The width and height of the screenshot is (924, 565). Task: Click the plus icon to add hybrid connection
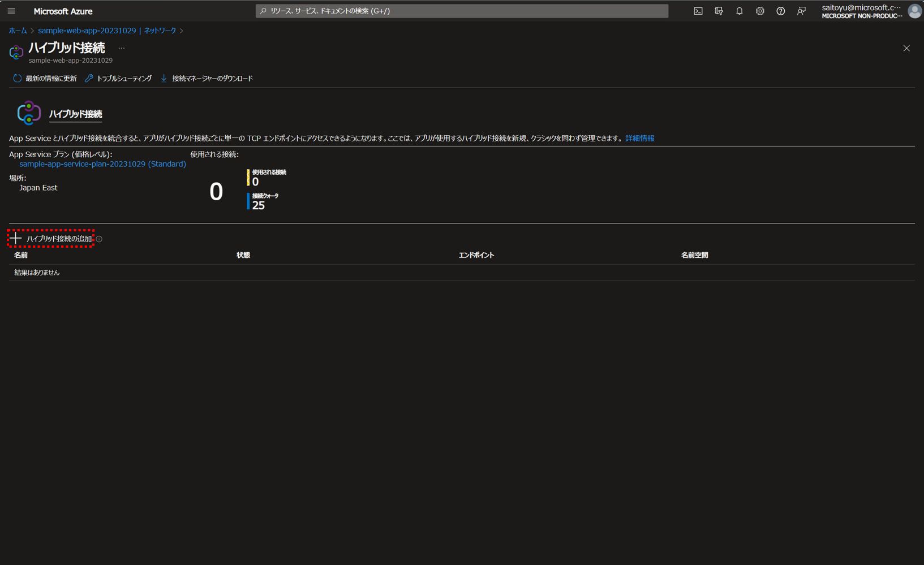(16, 239)
